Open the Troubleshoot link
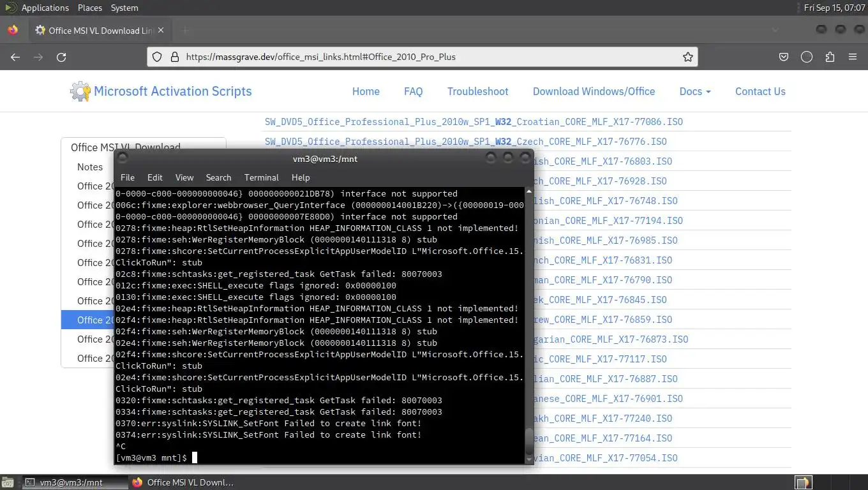 tap(478, 91)
